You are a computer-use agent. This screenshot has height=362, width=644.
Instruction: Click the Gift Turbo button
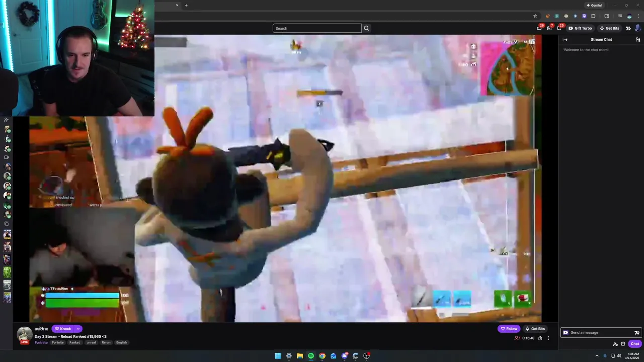[580, 28]
